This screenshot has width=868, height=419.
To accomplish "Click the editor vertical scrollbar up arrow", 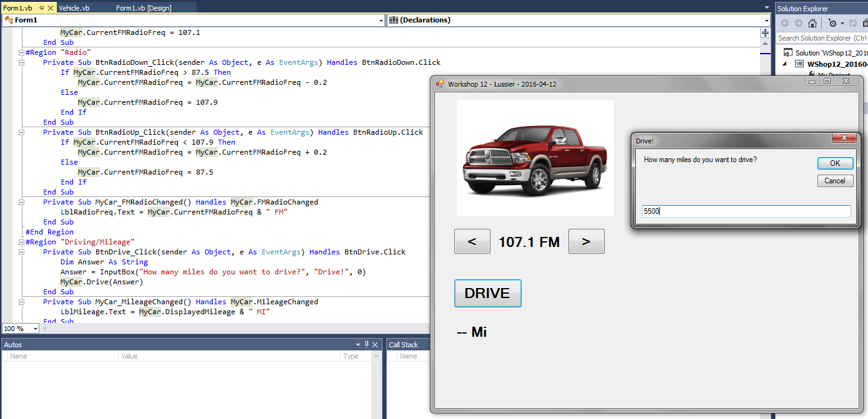I will coord(766,43).
